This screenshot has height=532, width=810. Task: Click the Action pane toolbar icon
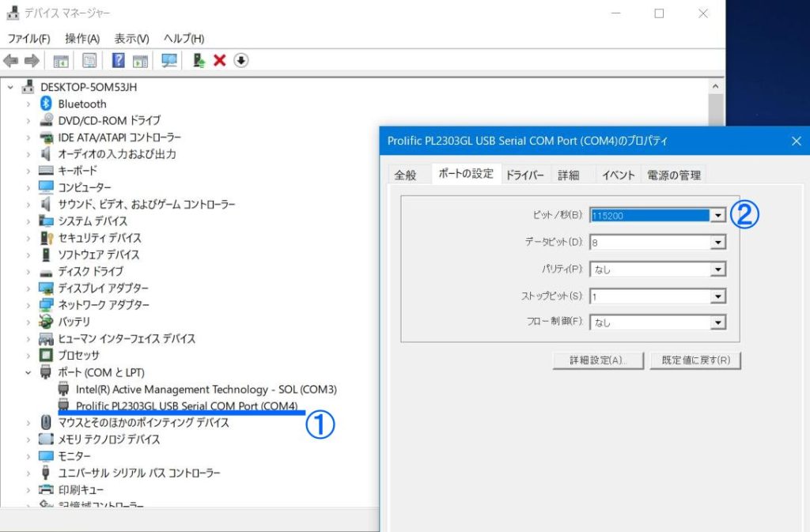[140, 61]
